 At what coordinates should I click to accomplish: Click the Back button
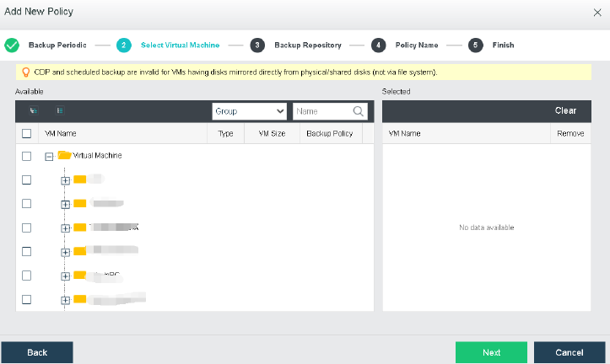pos(37,352)
